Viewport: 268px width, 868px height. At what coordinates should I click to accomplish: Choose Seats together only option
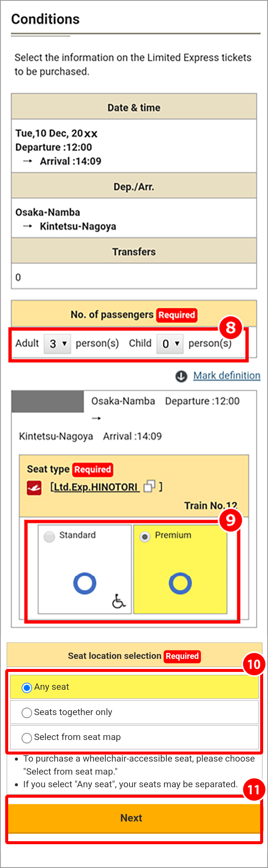click(134, 712)
